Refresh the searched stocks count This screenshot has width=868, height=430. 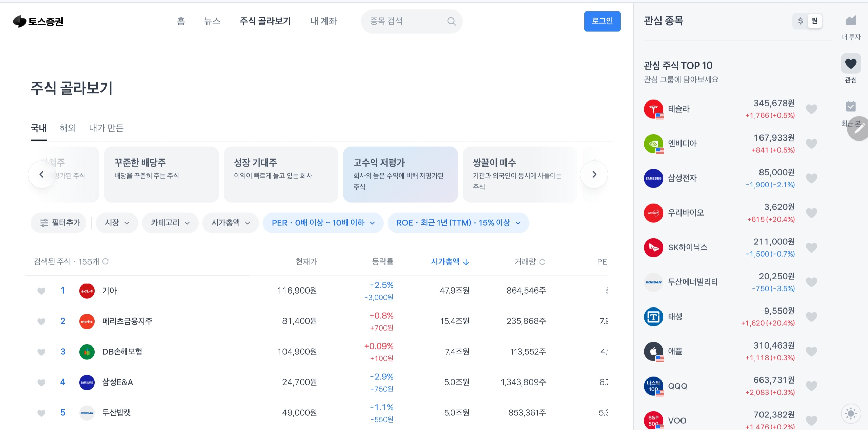pyautogui.click(x=105, y=261)
